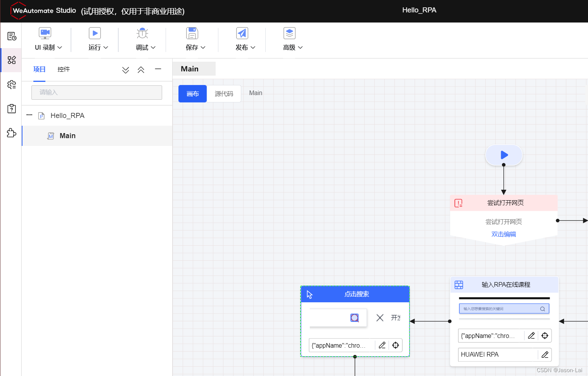588x376 pixels.
Task: Select the 点击搜索 node header
Action: coord(355,294)
